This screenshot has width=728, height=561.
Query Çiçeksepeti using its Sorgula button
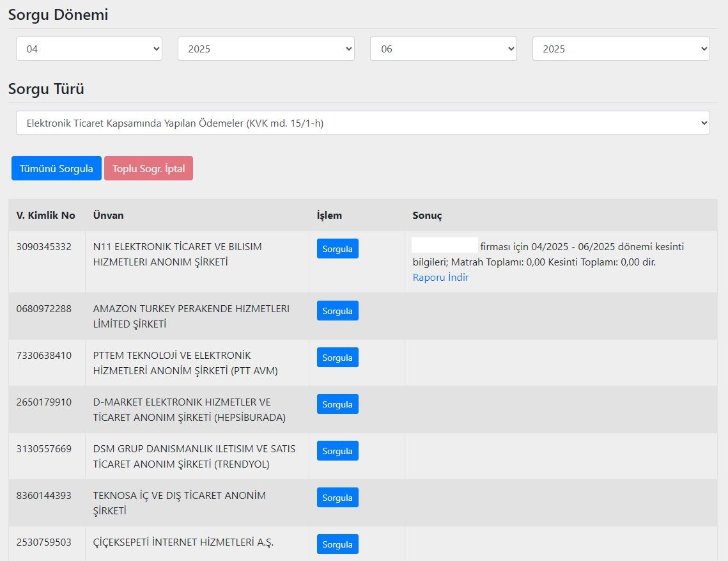337,544
